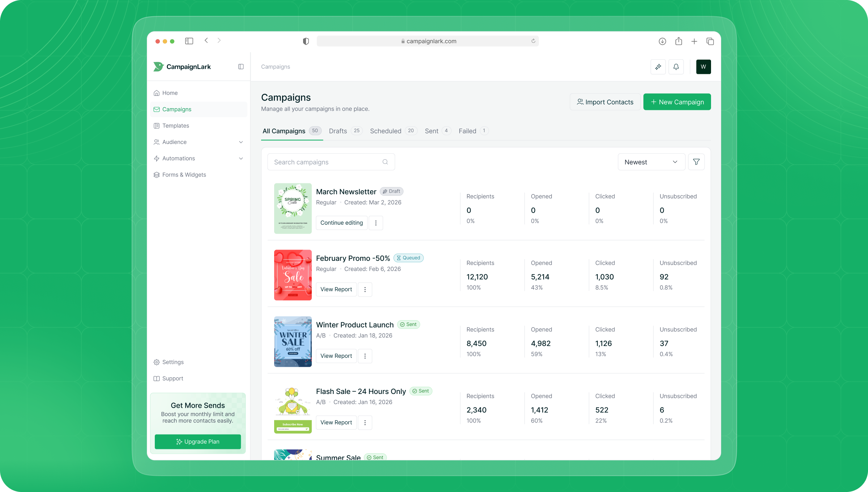Open the Newest sort dropdown
Viewport: 868px width, 492px height.
[651, 162]
